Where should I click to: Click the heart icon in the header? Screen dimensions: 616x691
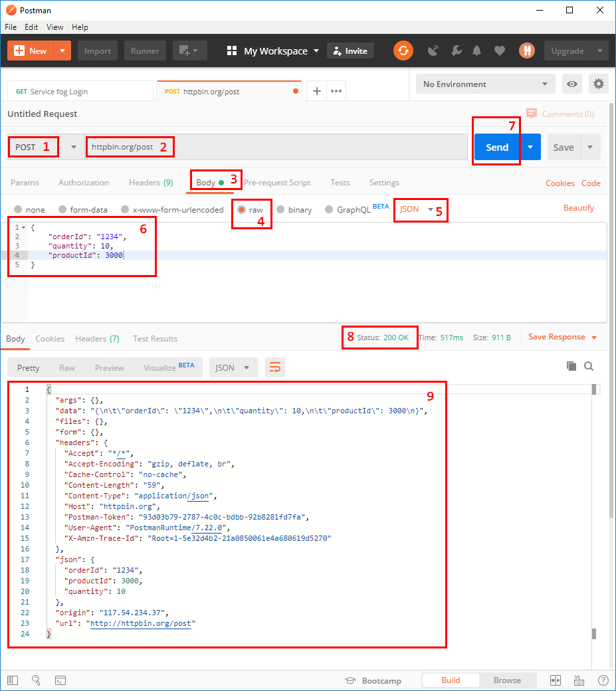point(499,50)
